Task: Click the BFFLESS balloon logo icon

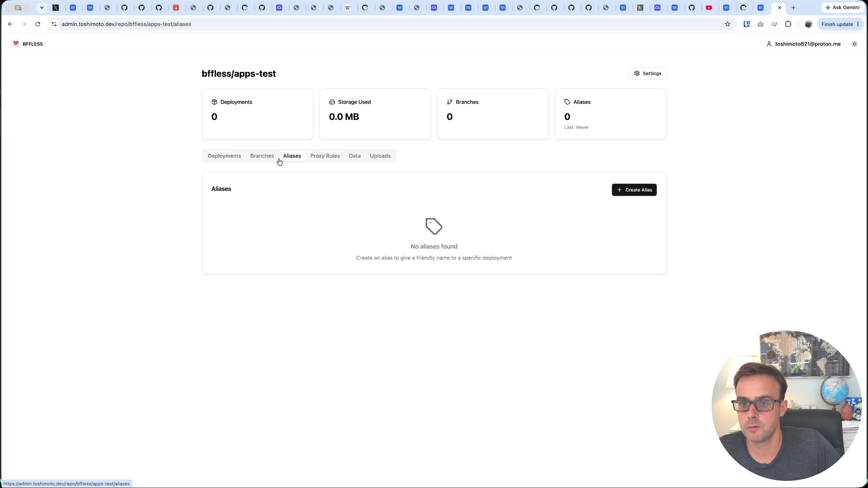Action: click(16, 44)
